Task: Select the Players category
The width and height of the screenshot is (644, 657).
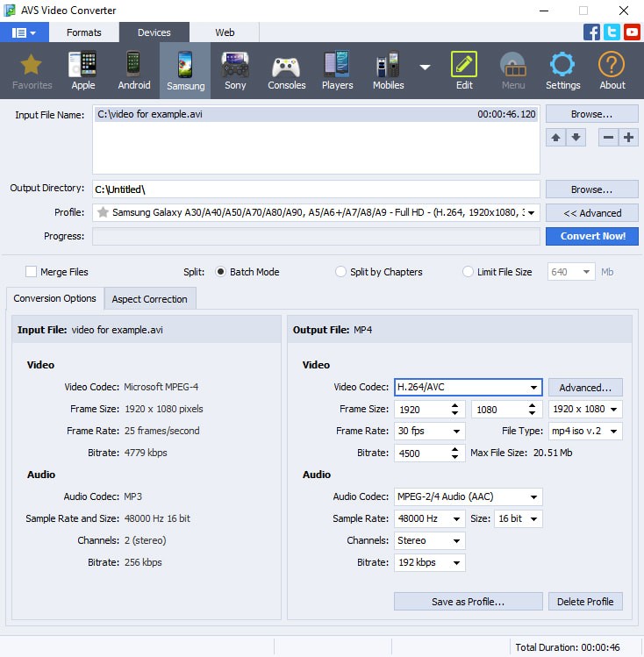Action: pyautogui.click(x=337, y=71)
